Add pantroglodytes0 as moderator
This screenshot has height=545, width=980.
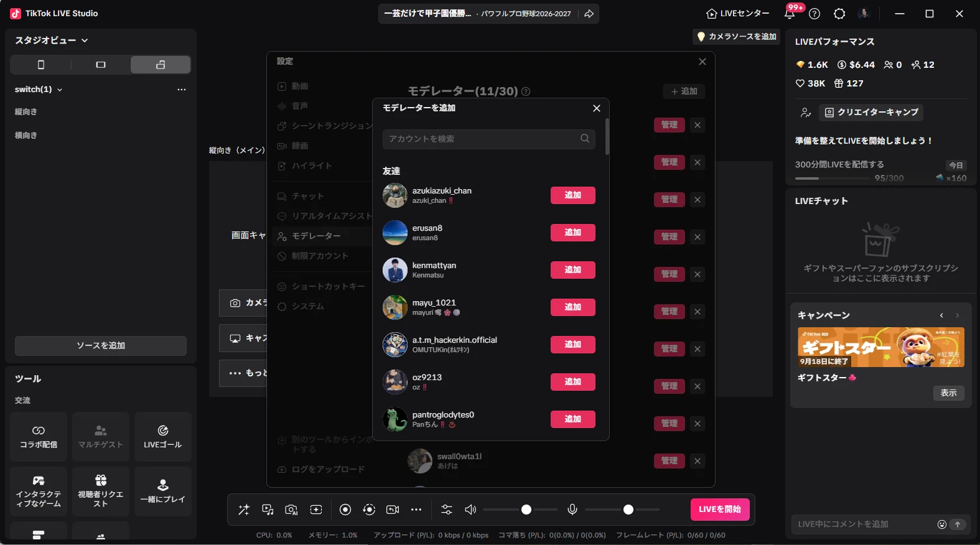[x=573, y=419]
